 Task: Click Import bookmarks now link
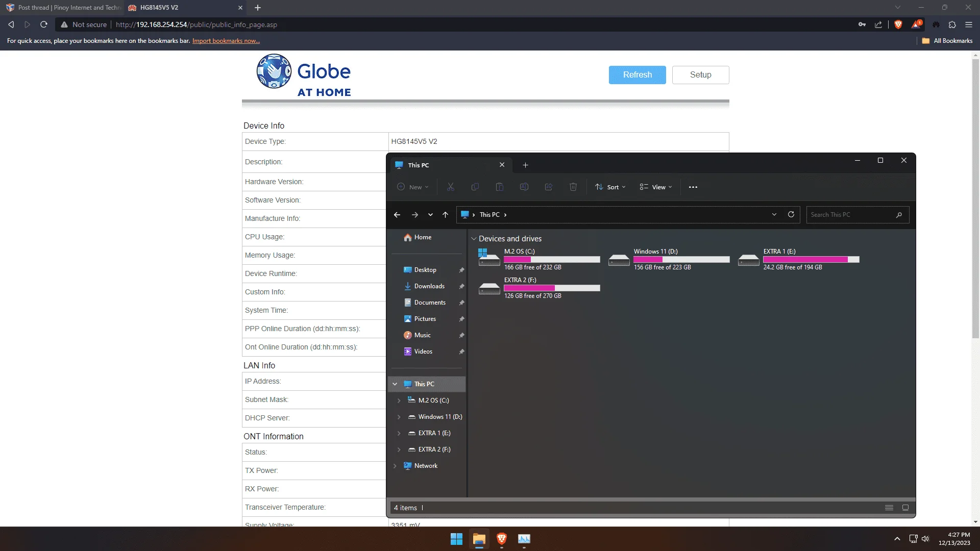point(226,41)
